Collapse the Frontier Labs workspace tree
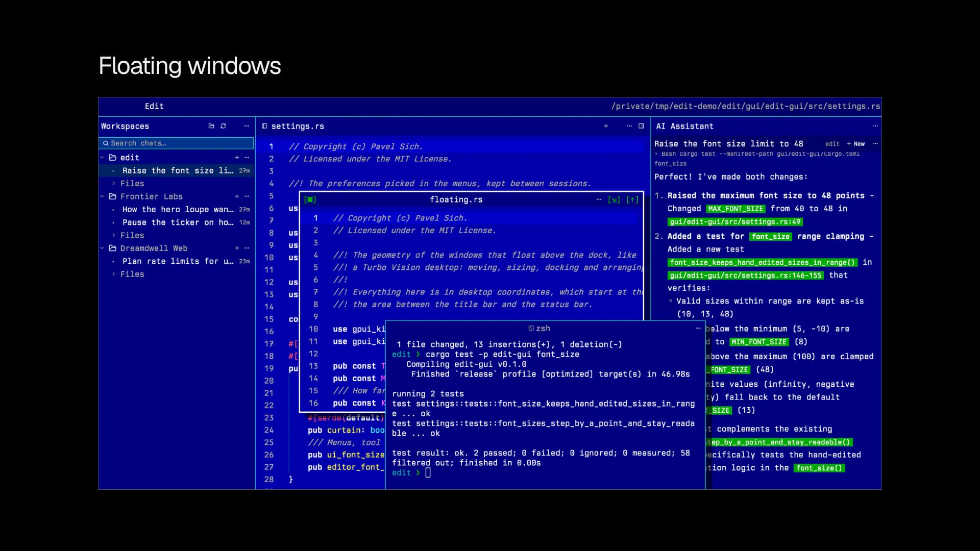The height and width of the screenshot is (551, 980). (102, 196)
